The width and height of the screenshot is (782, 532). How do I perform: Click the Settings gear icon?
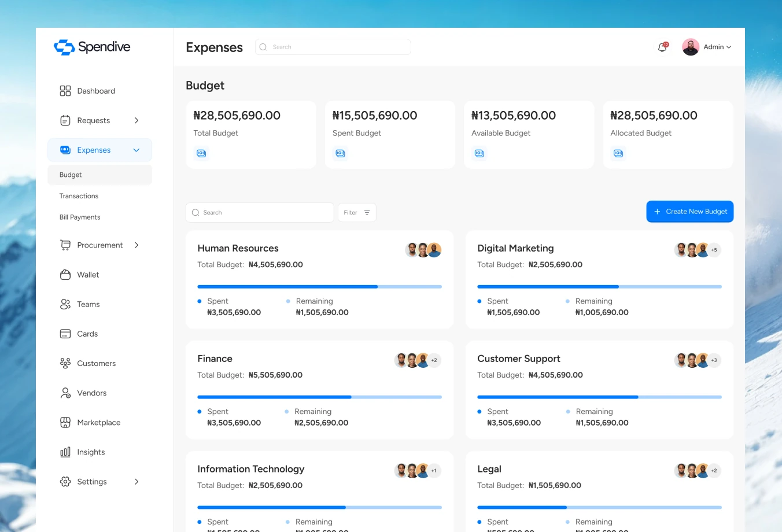coord(65,482)
